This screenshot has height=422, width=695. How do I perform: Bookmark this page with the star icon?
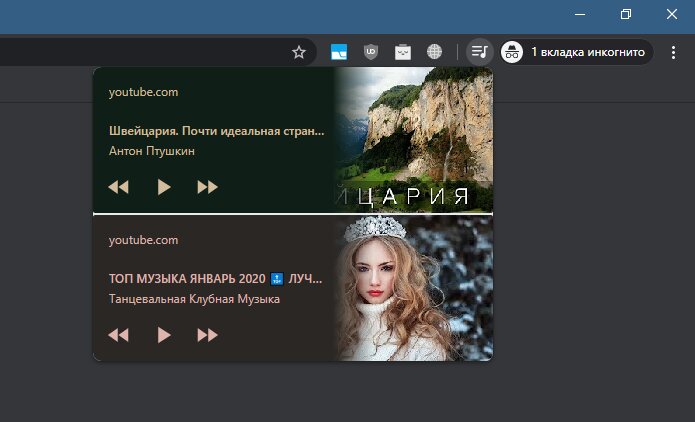tap(299, 52)
